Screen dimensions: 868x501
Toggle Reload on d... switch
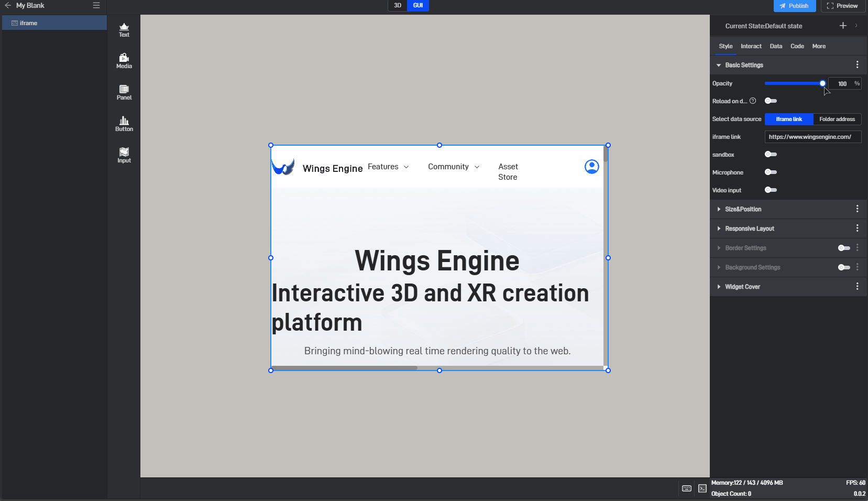pyautogui.click(x=771, y=101)
